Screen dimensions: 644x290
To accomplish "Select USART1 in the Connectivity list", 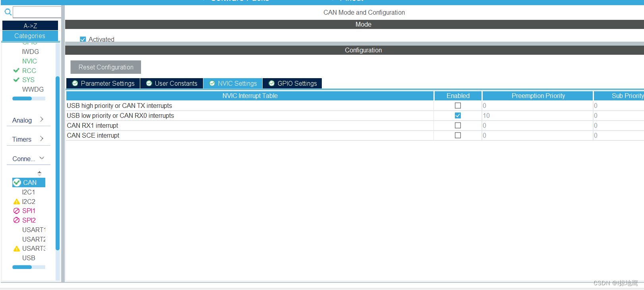I will click(34, 230).
